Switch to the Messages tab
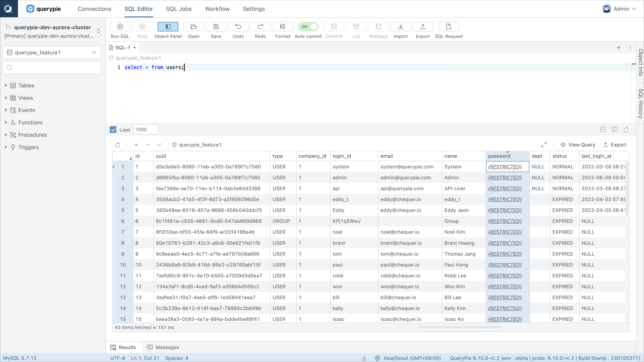The width and height of the screenshot is (644, 362). 163,347
